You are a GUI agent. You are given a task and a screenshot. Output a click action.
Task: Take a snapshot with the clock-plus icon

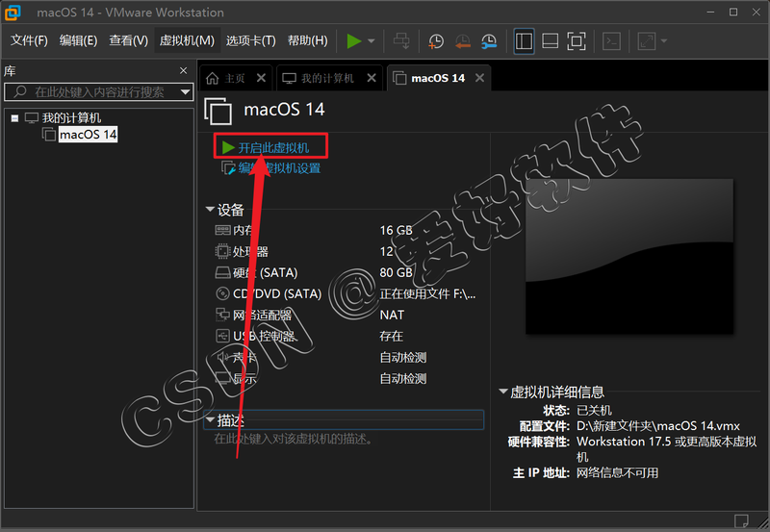(436, 41)
